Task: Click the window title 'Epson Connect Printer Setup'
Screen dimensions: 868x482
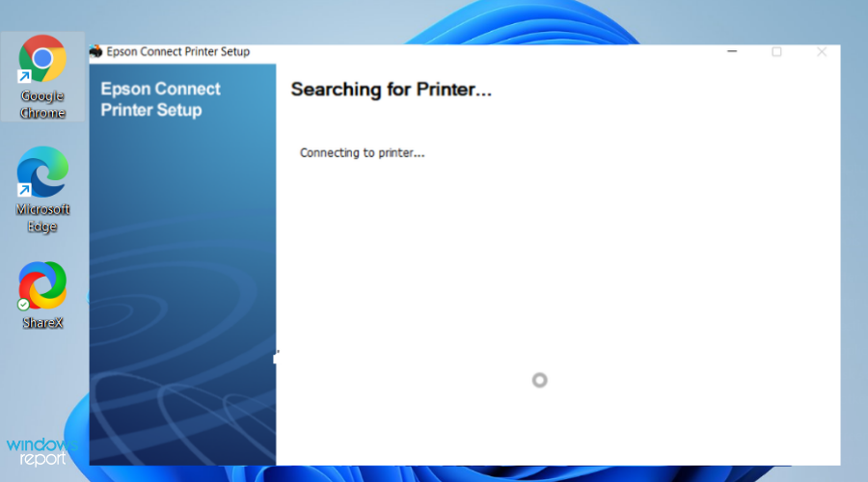Action: click(x=177, y=51)
